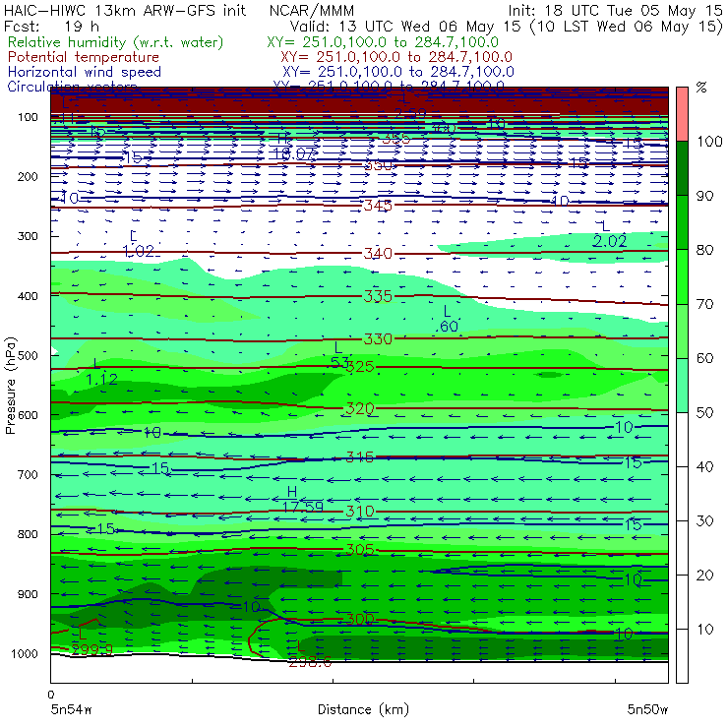Click the 'L 1.12' wind speed minimum label
This screenshot has height=728, width=728.
[x=101, y=373]
